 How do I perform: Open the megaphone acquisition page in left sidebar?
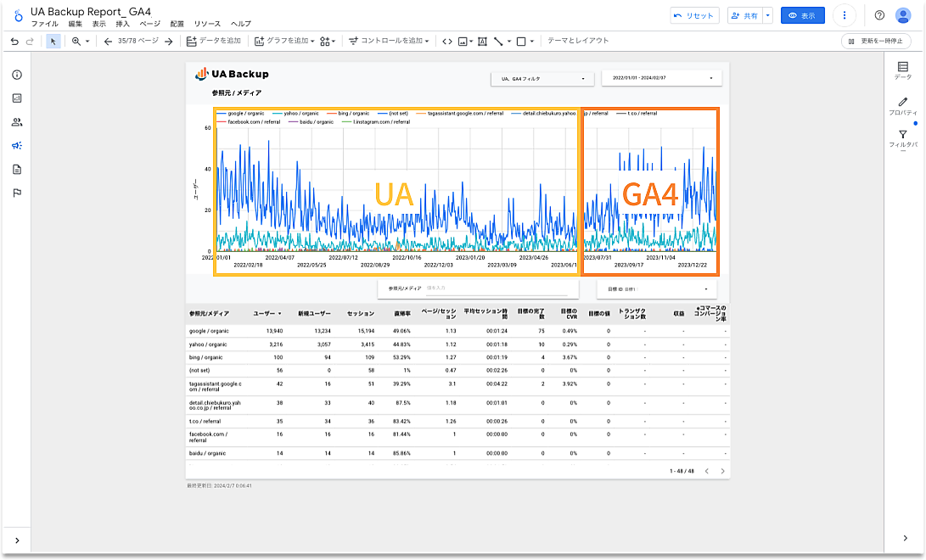[17, 145]
